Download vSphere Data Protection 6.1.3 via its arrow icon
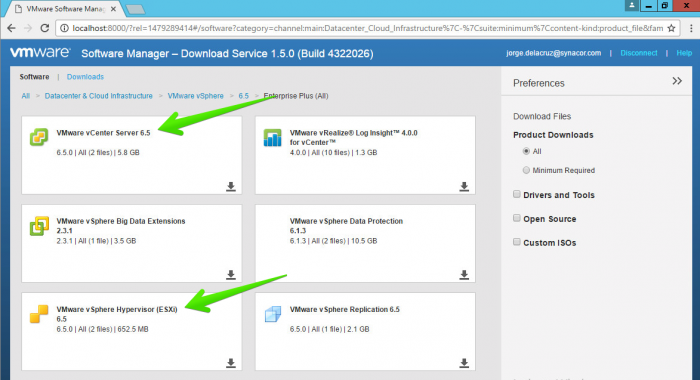 coord(464,275)
